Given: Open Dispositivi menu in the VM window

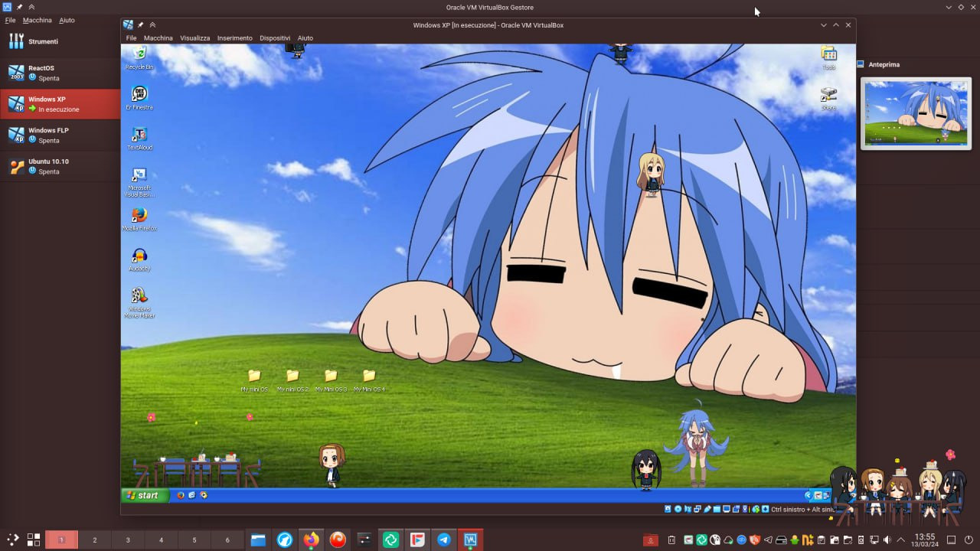Looking at the screenshot, I should 274,38.
